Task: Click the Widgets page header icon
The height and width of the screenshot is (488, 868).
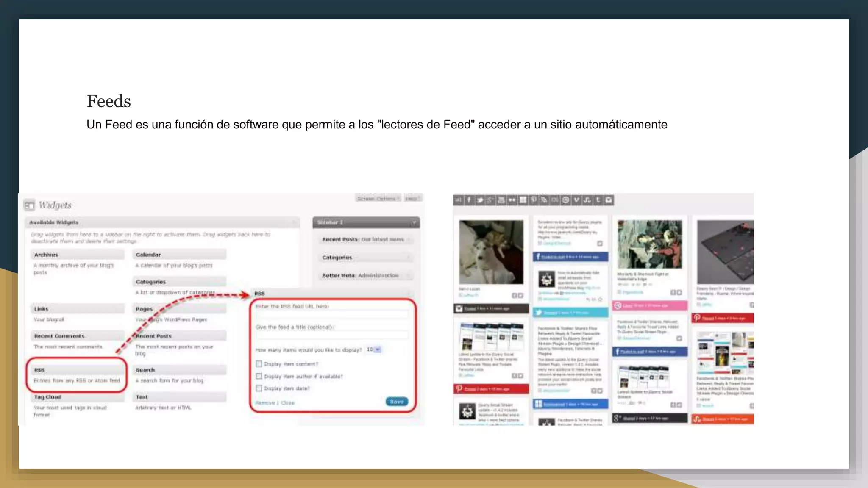Action: pyautogui.click(x=29, y=205)
